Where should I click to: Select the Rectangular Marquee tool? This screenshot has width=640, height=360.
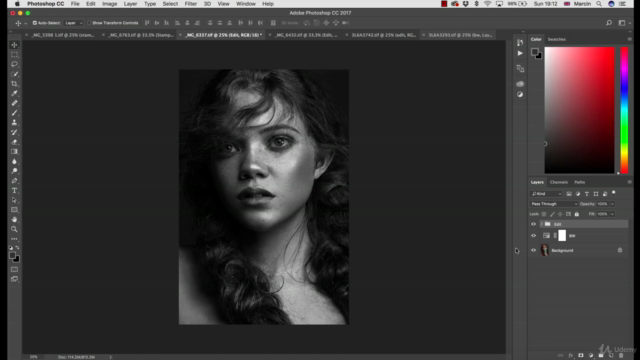(14, 54)
